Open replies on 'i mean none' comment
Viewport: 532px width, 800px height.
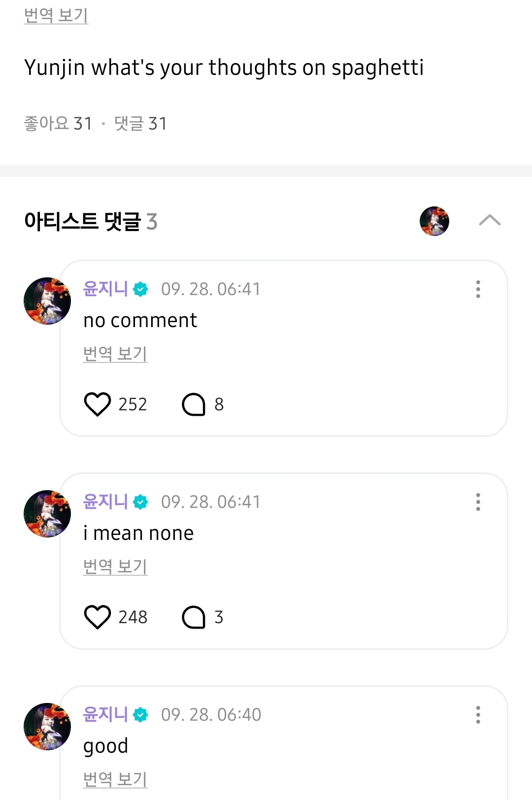194,617
